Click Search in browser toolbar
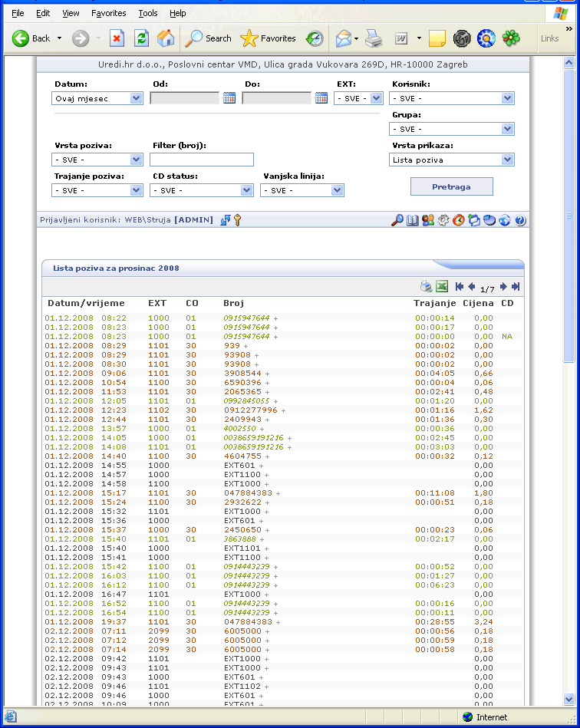 (208, 38)
